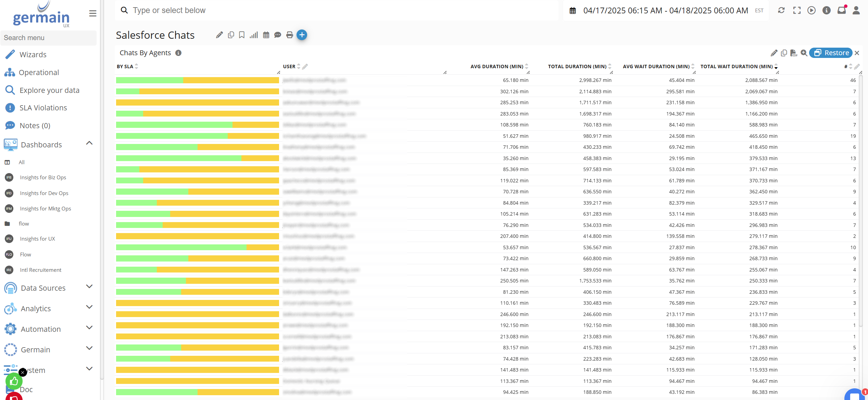Refresh the dashboard data
Image resolution: width=868 pixels, height=400 pixels.
781,10
